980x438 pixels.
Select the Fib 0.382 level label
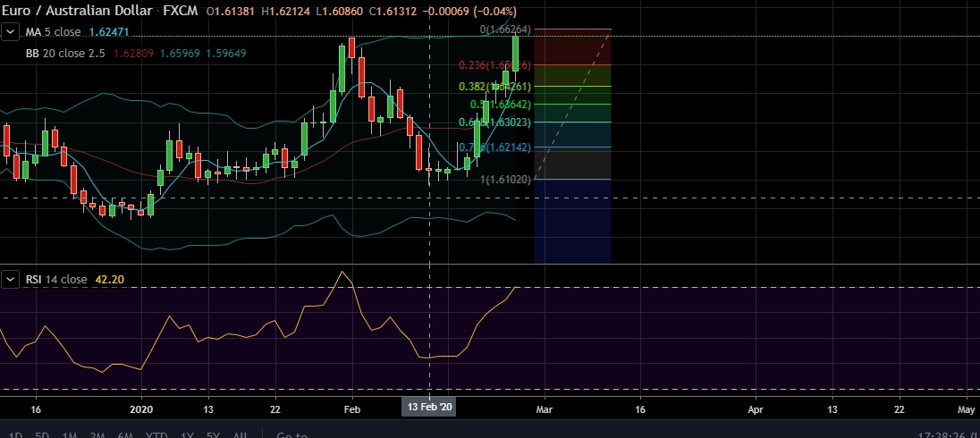(495, 87)
